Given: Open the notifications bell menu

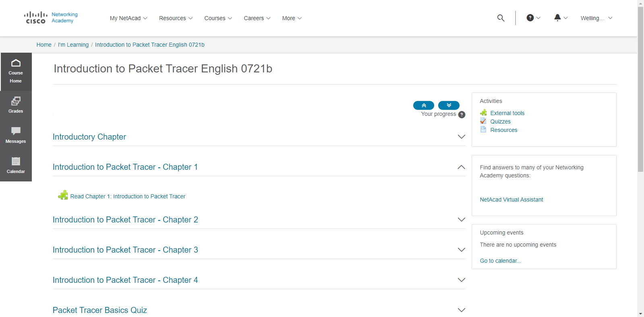Looking at the screenshot, I should (x=561, y=18).
